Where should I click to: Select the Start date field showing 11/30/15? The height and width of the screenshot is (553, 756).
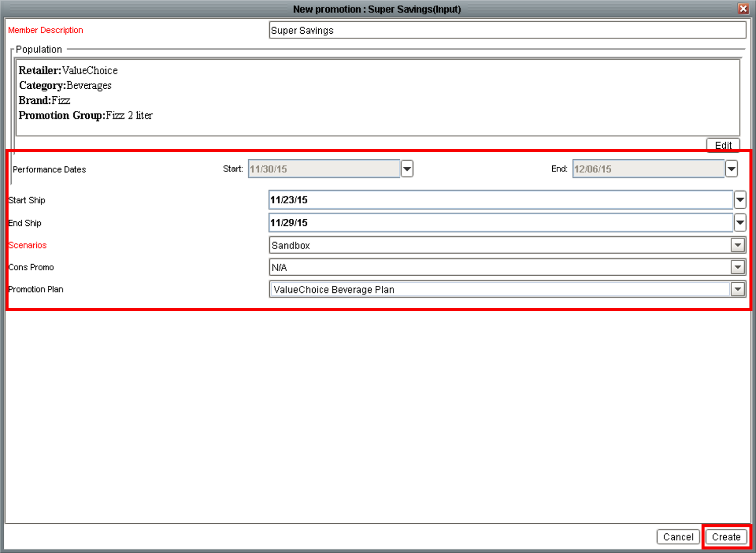click(324, 169)
